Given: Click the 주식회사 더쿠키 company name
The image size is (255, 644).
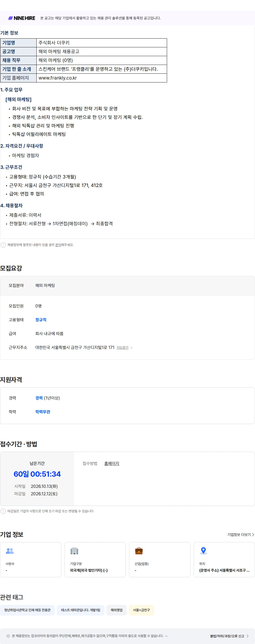Looking at the screenshot, I should 54,43.
